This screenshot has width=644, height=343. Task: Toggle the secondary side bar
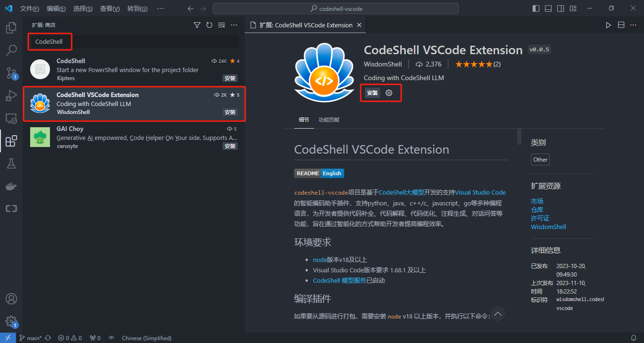[561, 8]
